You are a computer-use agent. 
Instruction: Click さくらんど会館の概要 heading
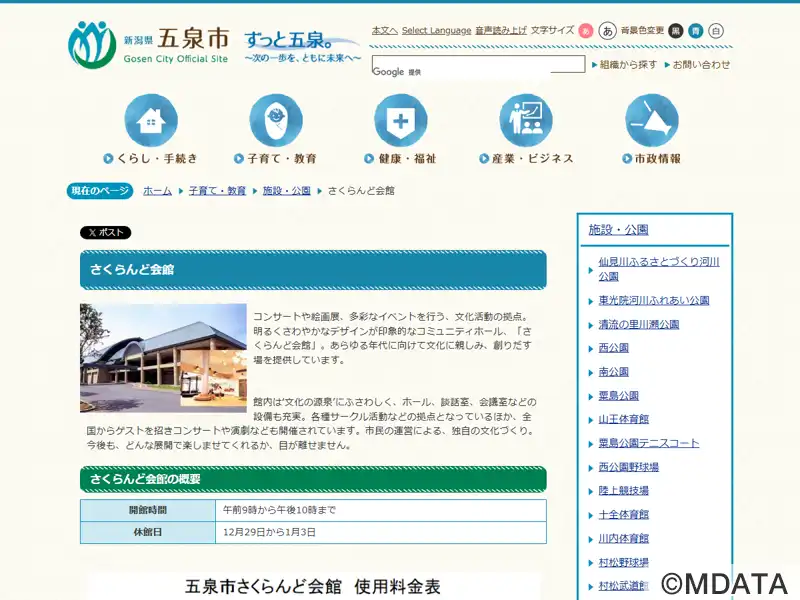tap(313, 479)
